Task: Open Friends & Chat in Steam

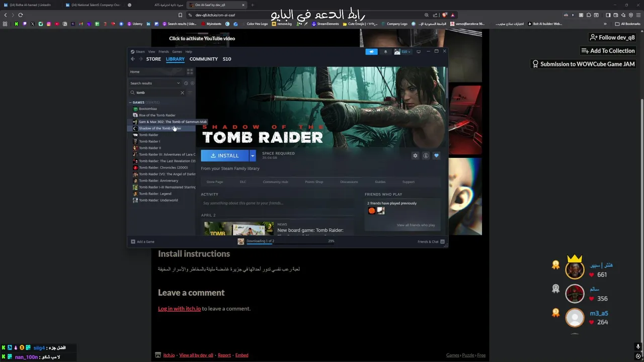Action: pos(431,242)
